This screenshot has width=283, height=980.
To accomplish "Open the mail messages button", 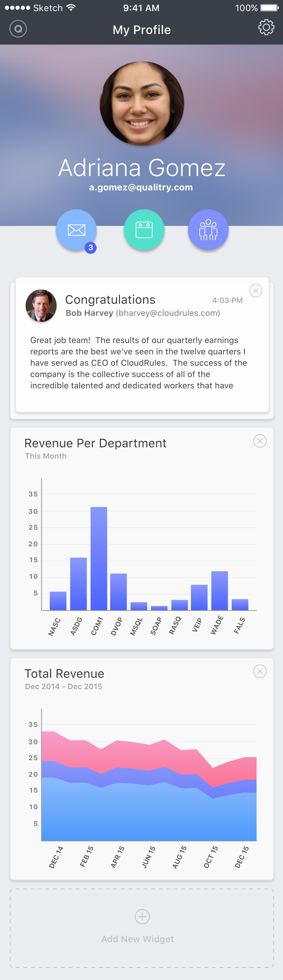I will pos(76,229).
